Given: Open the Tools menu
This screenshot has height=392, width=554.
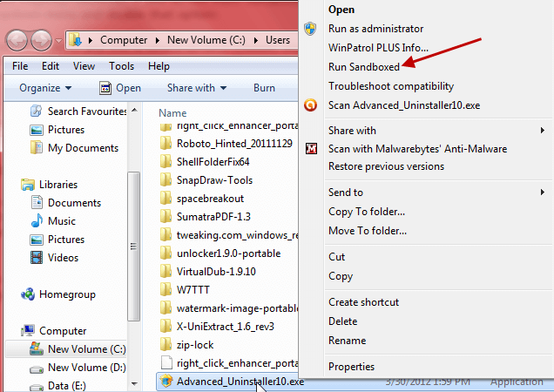Looking at the screenshot, I should coord(121,66).
